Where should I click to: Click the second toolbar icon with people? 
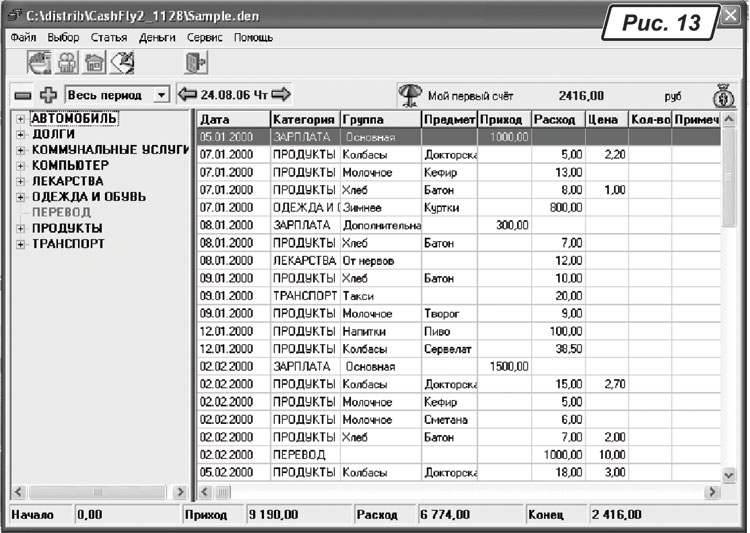(x=67, y=63)
